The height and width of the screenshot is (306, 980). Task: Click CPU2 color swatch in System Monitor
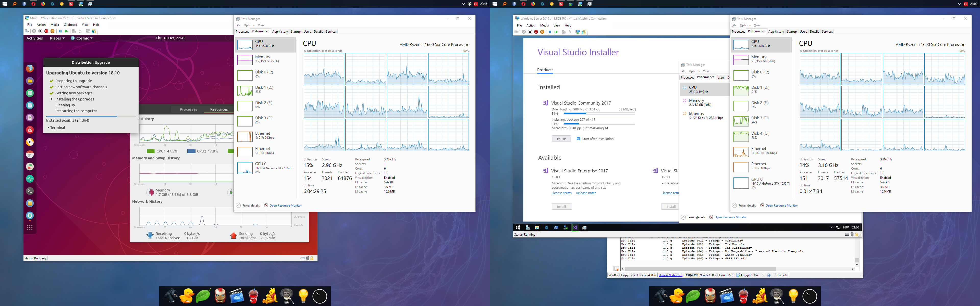tap(191, 151)
